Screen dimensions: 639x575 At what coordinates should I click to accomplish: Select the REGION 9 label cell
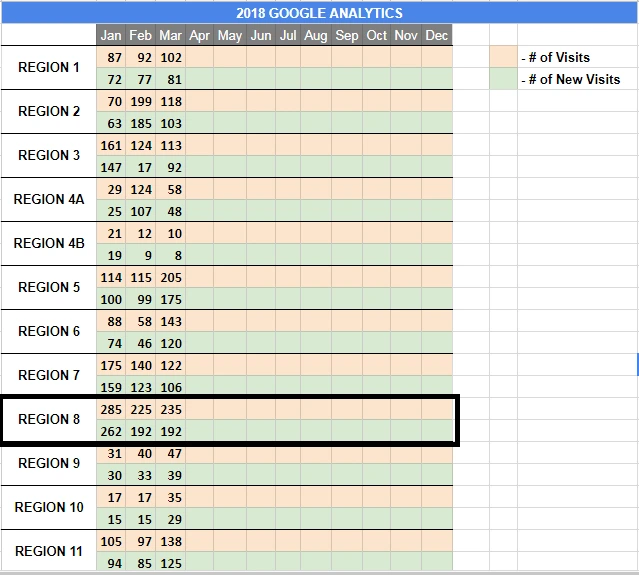[x=49, y=463]
